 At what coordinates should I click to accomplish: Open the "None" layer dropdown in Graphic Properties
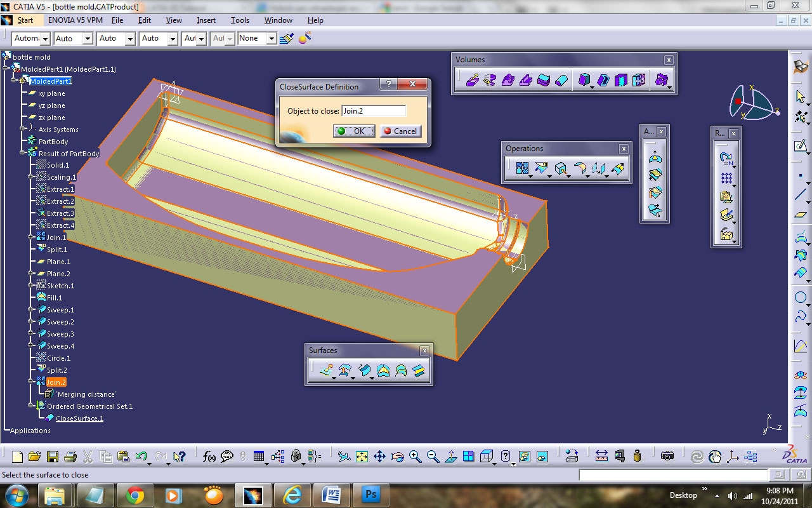[x=272, y=38]
